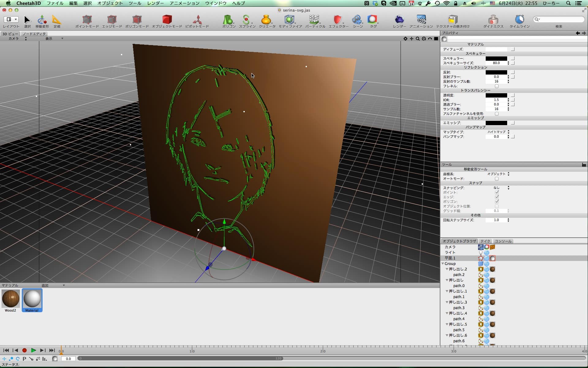Select the Ruler (定規) tool
The image size is (588, 368).
click(57, 20)
